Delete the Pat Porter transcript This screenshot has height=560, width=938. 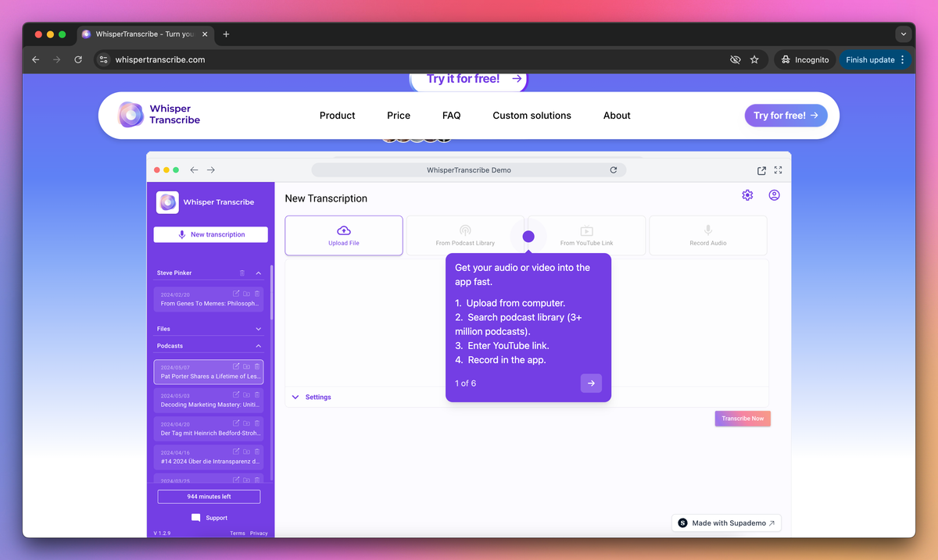point(257,366)
